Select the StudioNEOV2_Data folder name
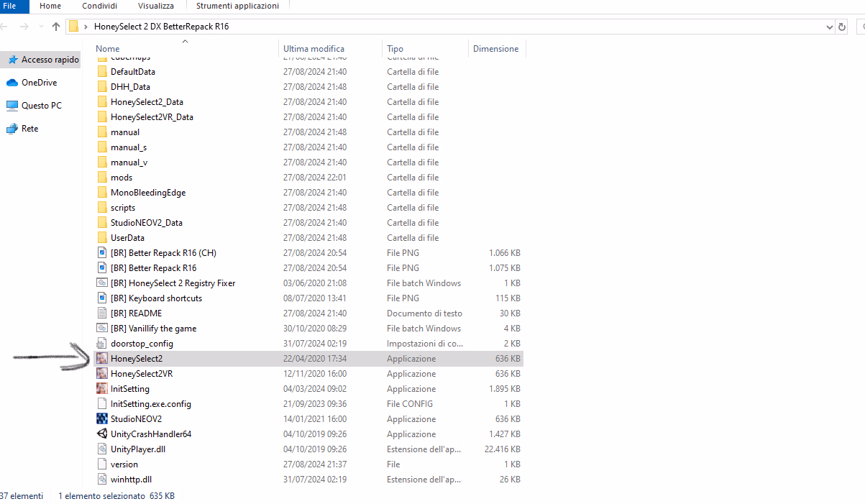 pos(147,222)
